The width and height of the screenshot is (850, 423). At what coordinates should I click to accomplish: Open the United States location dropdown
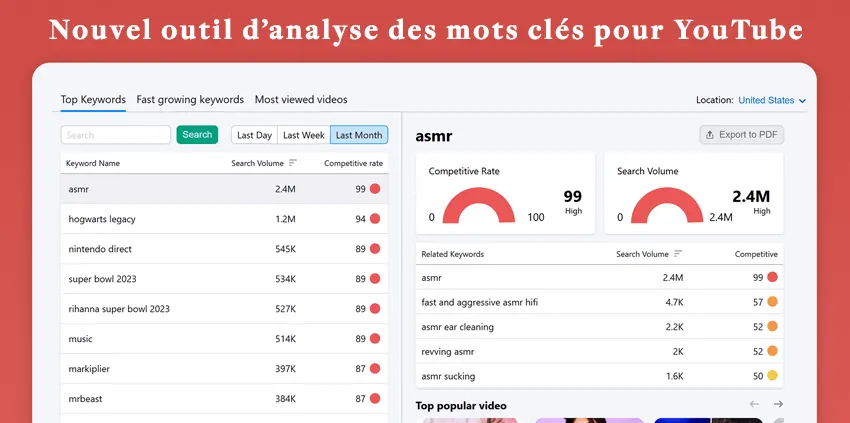pos(771,100)
